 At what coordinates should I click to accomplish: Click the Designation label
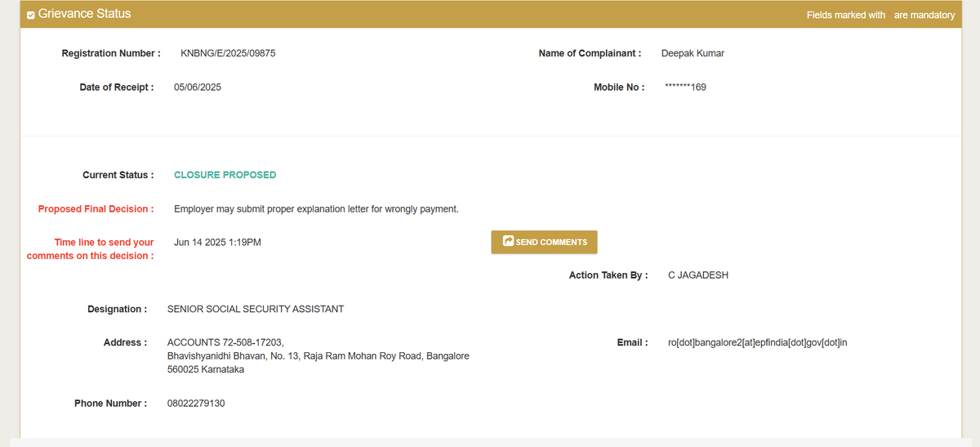point(118,309)
